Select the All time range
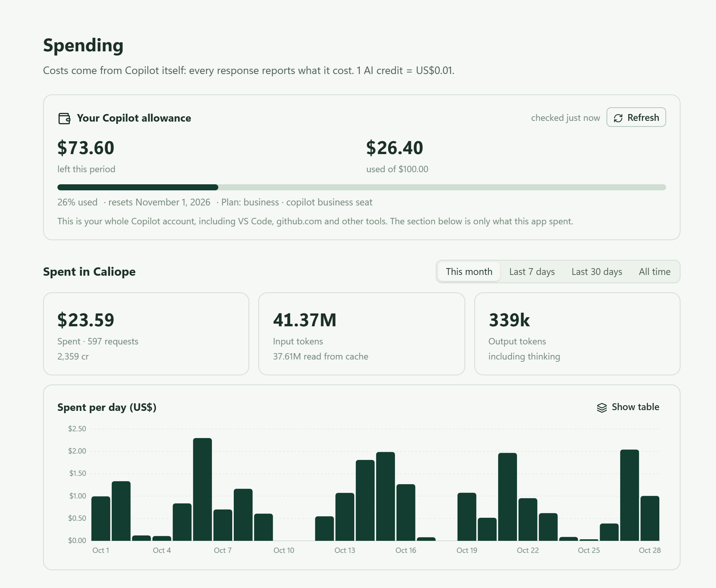This screenshot has width=716, height=588. 654,272
